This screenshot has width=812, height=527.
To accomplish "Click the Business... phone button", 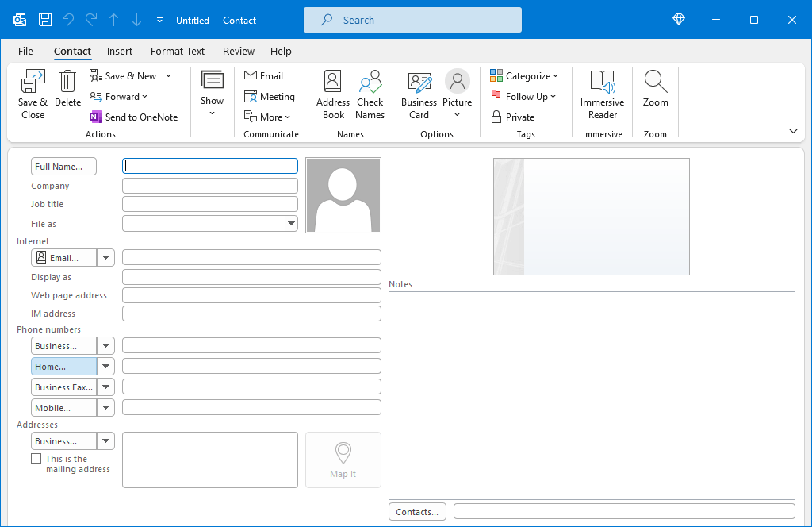I will [63, 345].
